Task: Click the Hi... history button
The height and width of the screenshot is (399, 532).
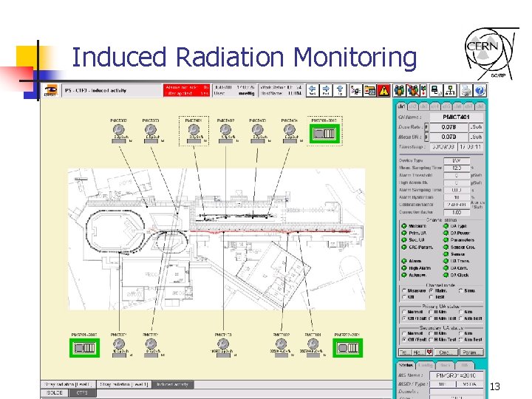Action: 418,352
